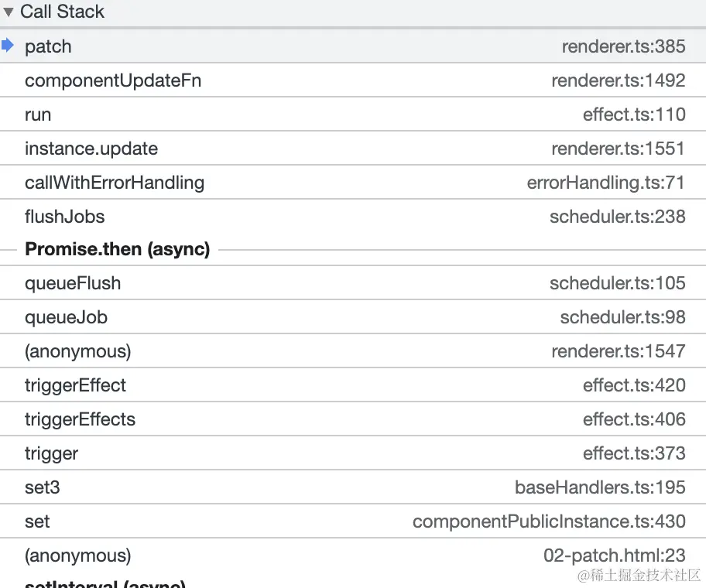Open errorHandling.ts:71 source link
706x588 pixels.
606,183
